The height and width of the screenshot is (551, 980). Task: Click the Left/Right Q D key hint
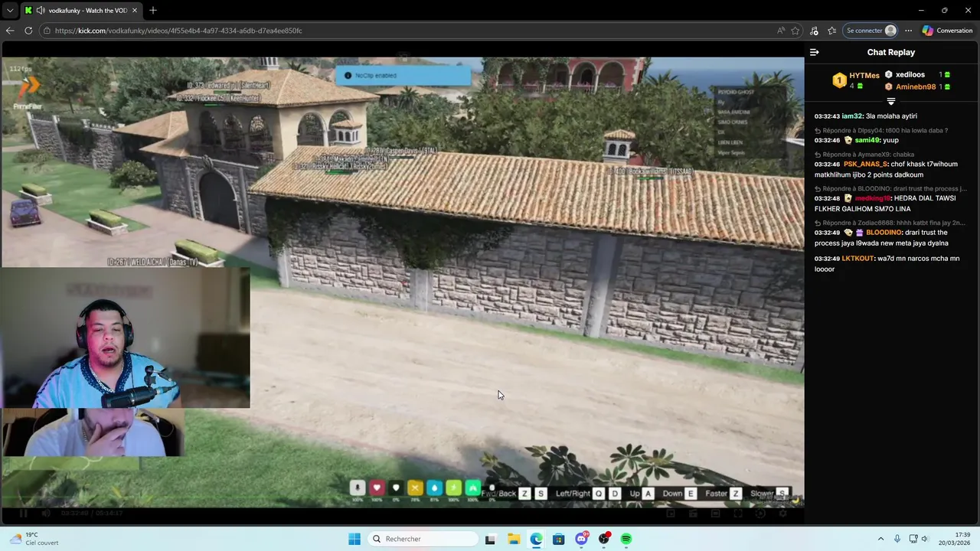coord(589,494)
